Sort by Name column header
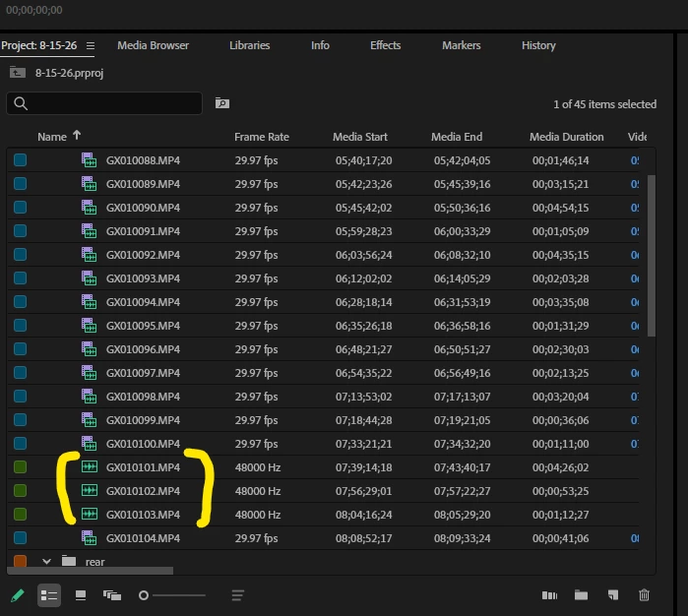 point(52,137)
